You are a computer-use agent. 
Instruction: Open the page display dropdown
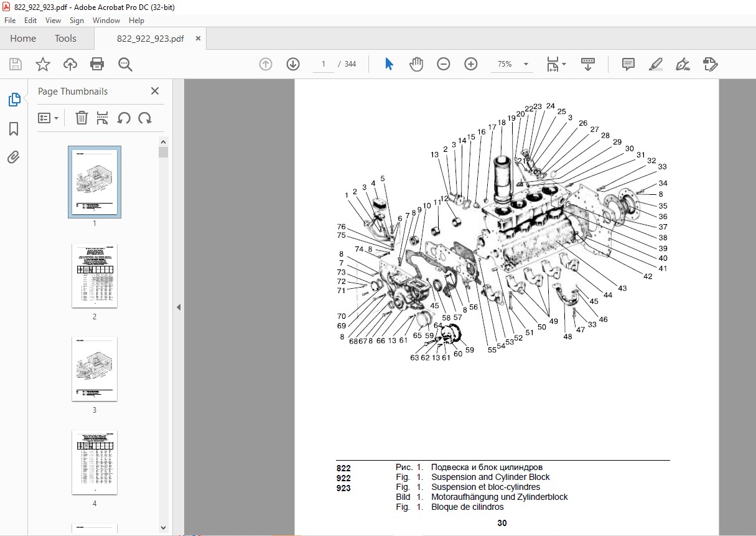554,64
